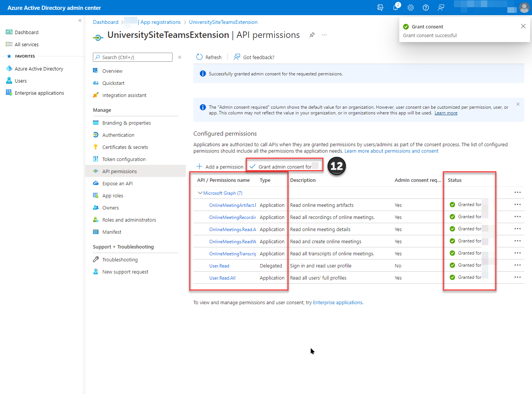Image resolution: width=532 pixels, height=394 pixels.
Task: Pin the API permissions page
Action: pos(312,35)
